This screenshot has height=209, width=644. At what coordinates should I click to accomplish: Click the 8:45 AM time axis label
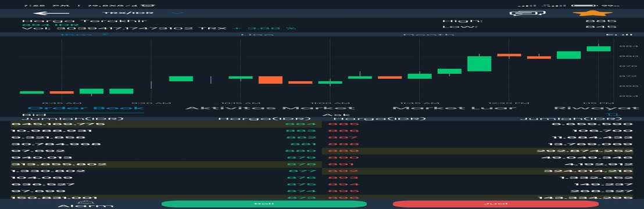coord(62,103)
